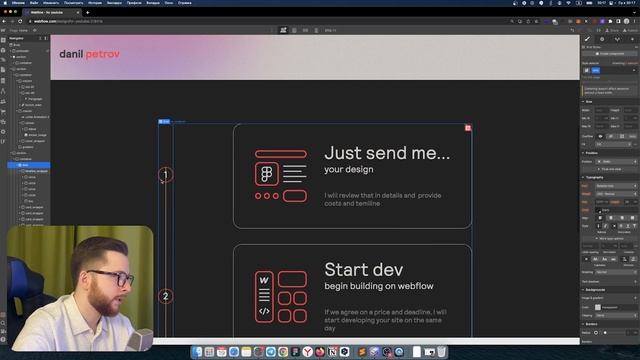Open a new browser tab
Screen dimensions: 640x360
click(x=87, y=13)
